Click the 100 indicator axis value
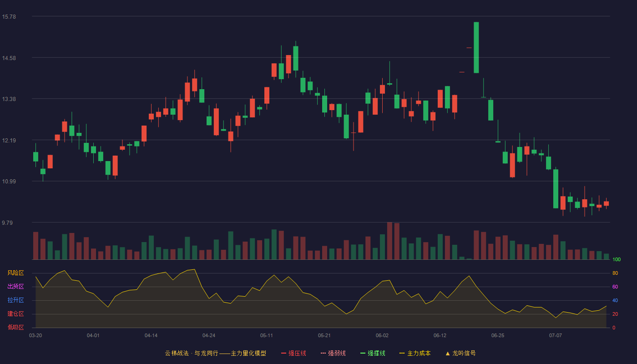Screen dimensions: 637x364 click(x=617, y=260)
